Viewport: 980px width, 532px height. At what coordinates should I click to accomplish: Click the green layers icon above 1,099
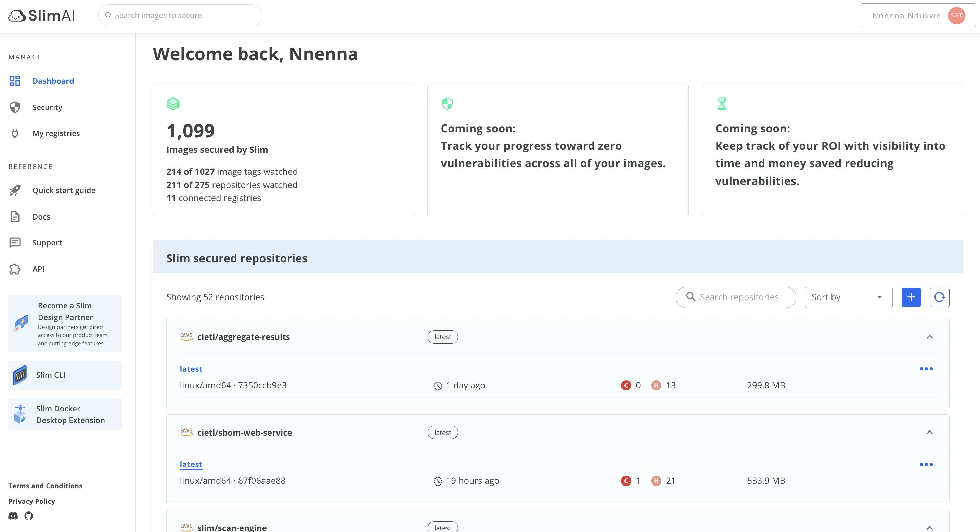(173, 104)
